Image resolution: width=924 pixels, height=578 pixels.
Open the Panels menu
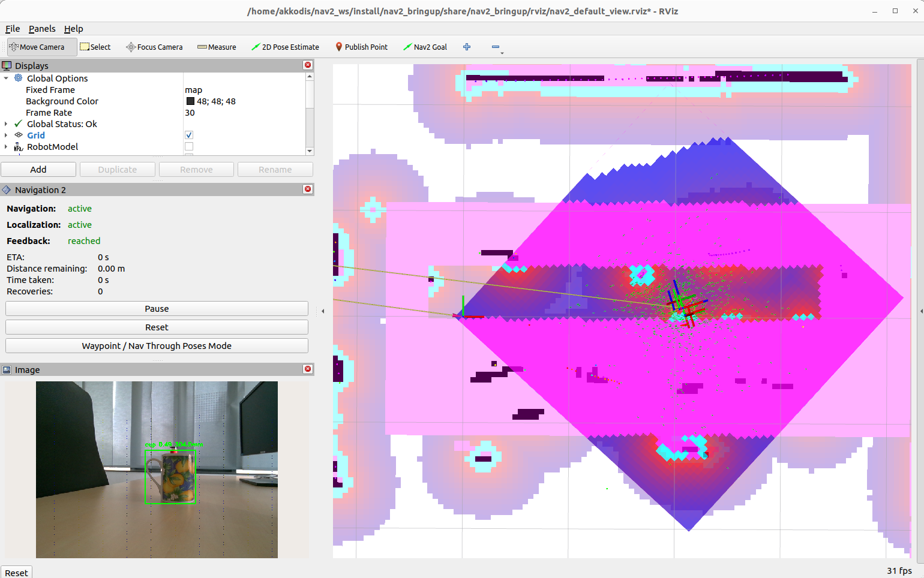click(42, 28)
